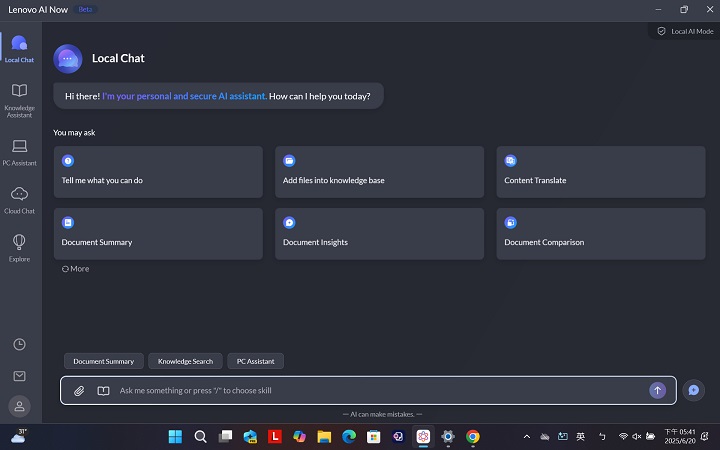
Task: Click the Wi-Fi tray icon
Action: (x=623, y=437)
